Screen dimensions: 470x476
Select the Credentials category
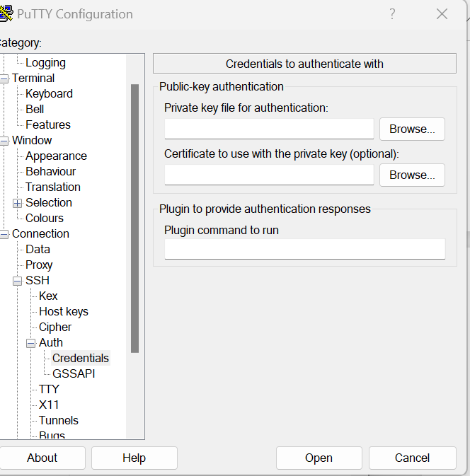81,358
